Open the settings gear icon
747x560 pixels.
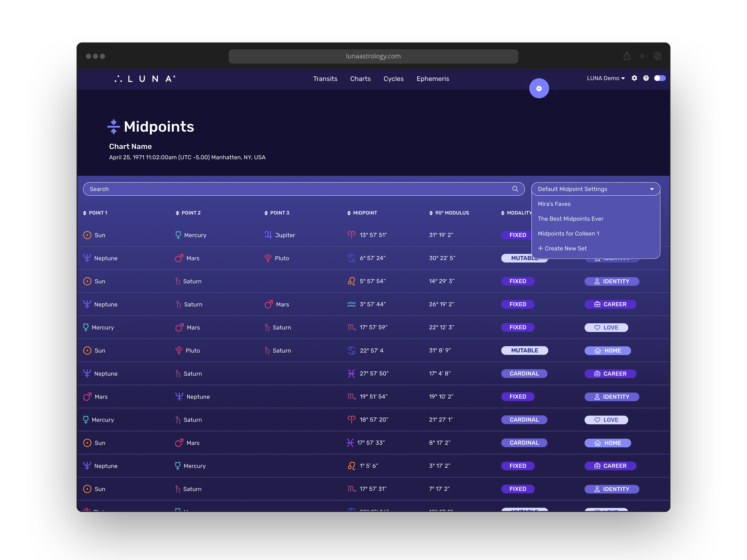[x=634, y=78]
